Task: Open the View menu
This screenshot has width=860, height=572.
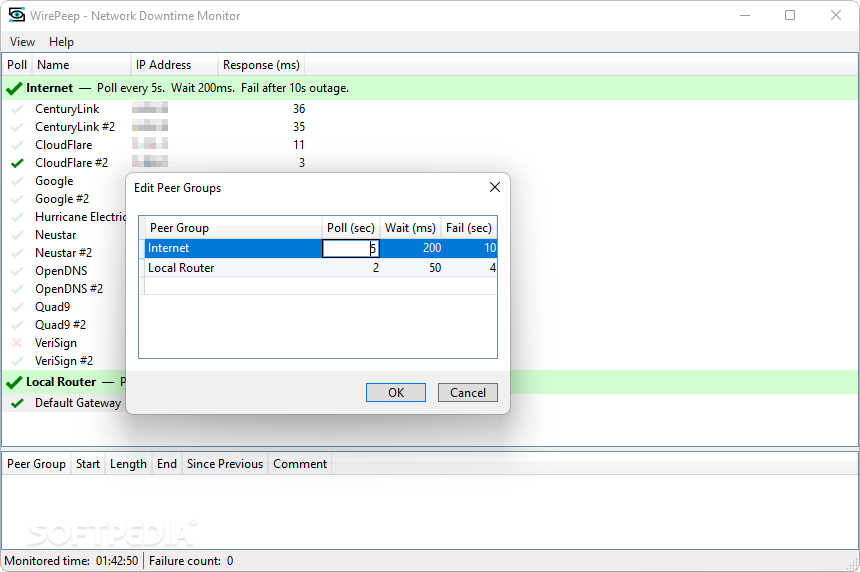Action: (22, 42)
